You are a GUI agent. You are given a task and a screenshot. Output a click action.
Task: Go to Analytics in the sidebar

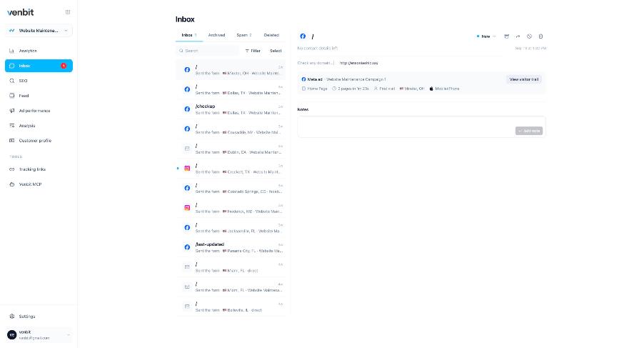[39, 51]
